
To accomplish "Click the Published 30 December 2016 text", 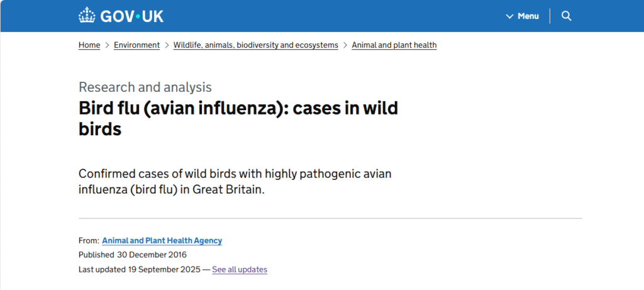I will [x=132, y=255].
